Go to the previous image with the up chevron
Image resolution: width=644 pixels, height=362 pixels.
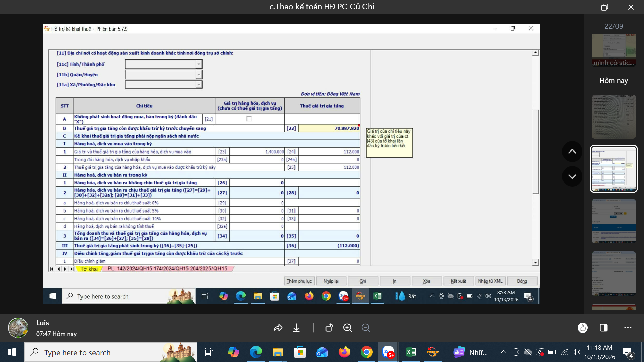coord(572,152)
